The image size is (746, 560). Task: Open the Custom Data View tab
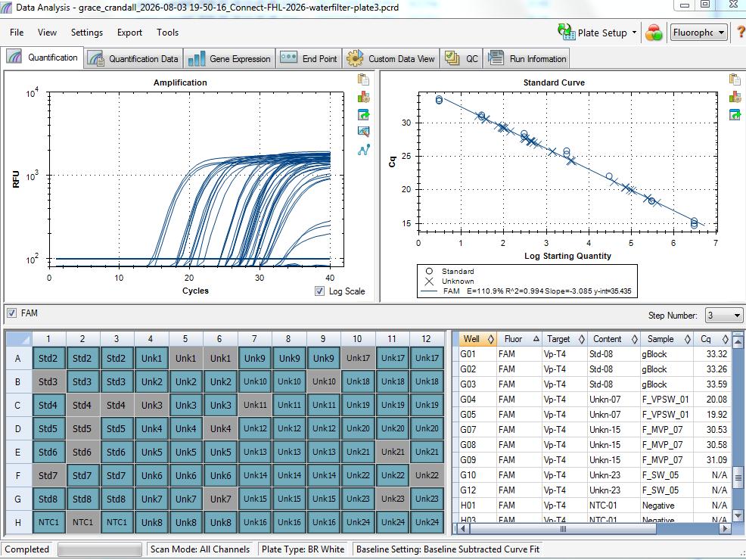tap(390, 58)
